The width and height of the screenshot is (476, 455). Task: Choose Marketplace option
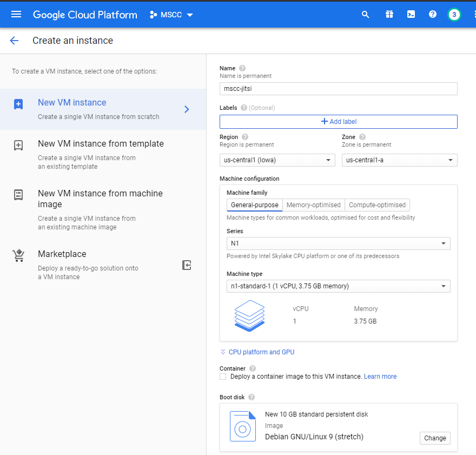(103, 265)
